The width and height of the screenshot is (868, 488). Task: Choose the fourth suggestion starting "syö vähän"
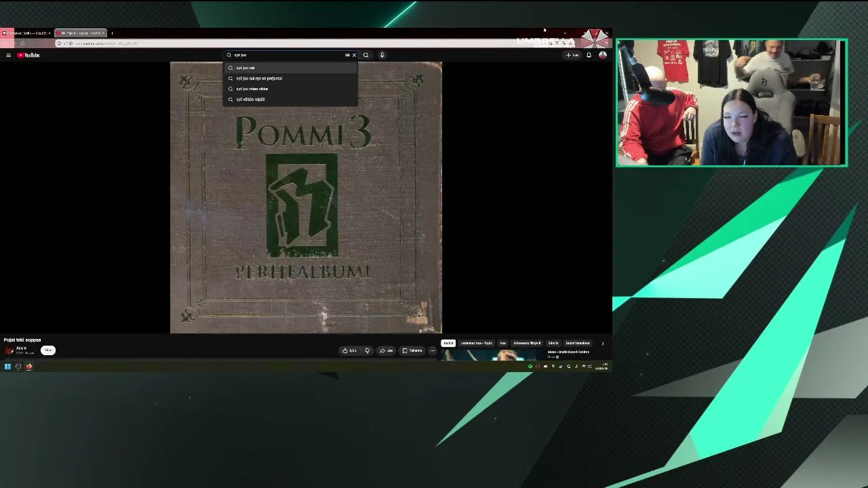click(290, 99)
